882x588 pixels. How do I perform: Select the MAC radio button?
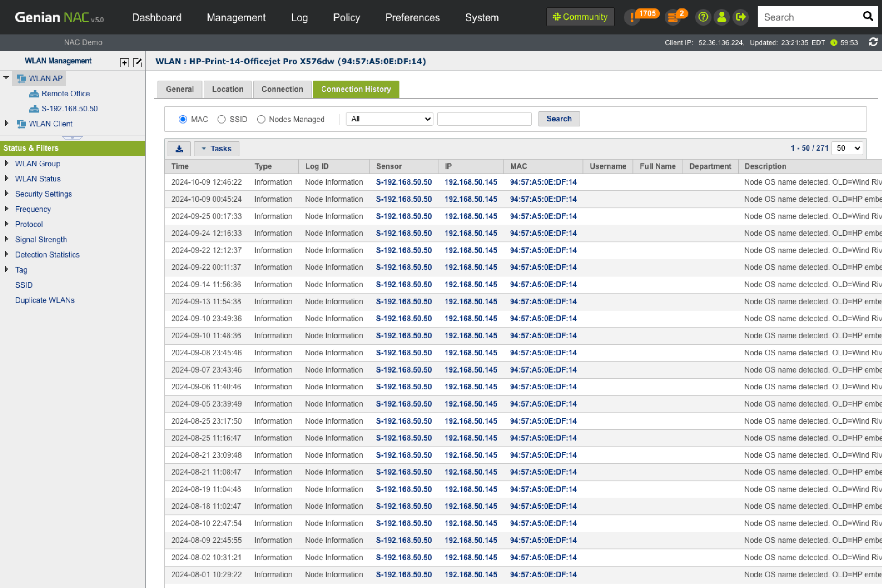click(183, 119)
